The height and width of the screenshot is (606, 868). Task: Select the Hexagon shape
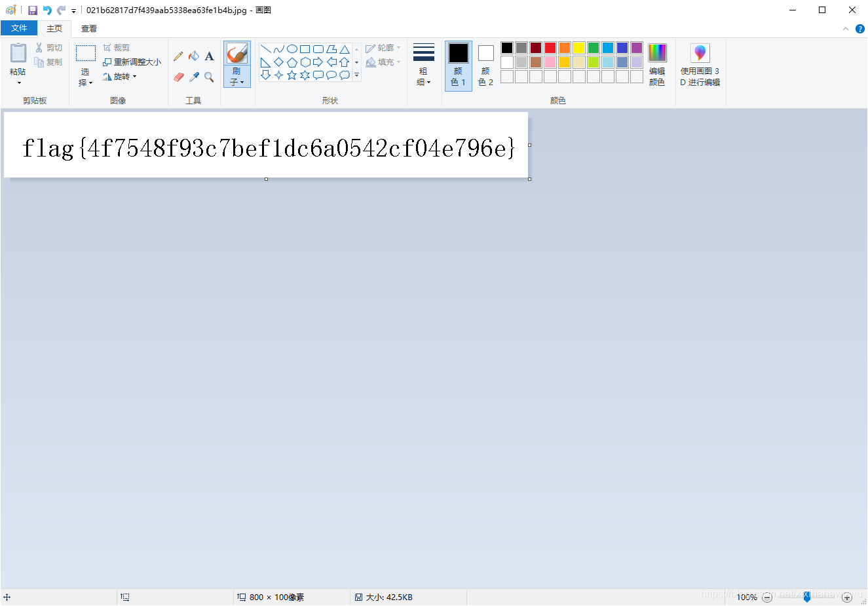click(x=305, y=62)
